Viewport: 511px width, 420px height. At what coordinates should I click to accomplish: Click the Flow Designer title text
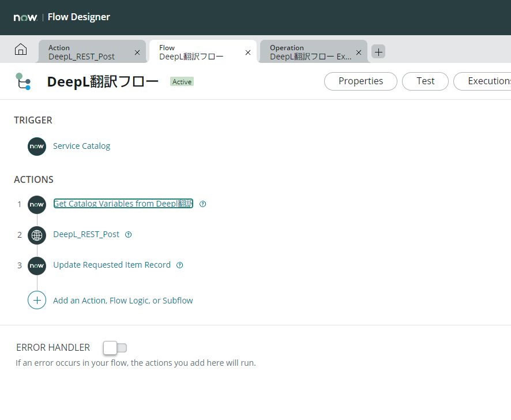click(79, 17)
